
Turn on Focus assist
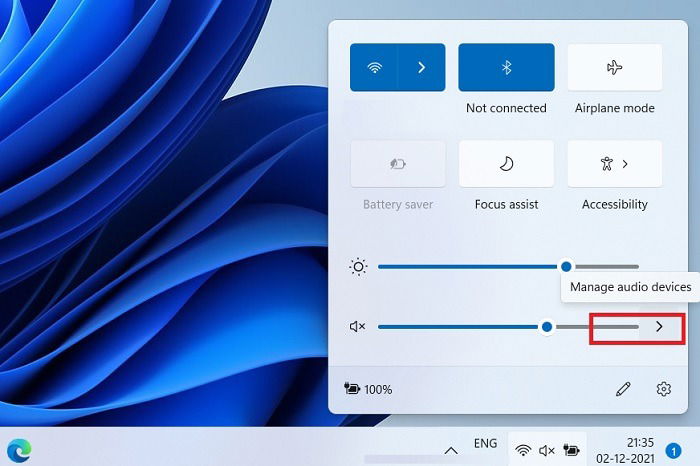coord(506,164)
